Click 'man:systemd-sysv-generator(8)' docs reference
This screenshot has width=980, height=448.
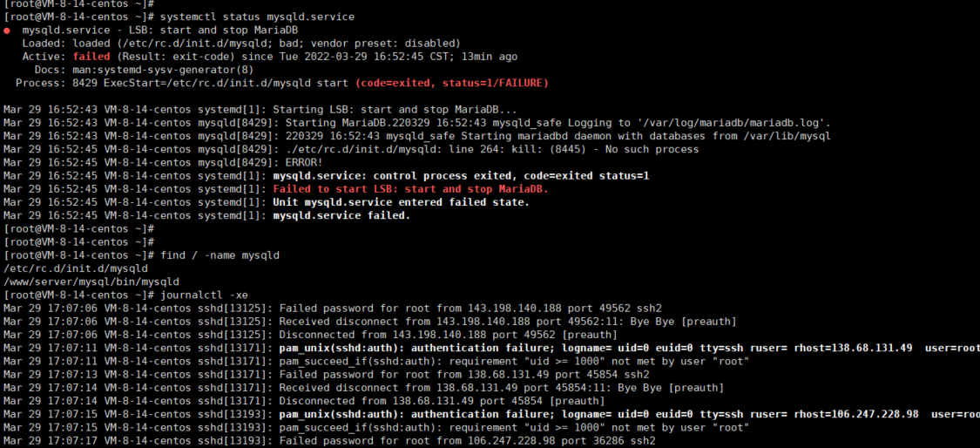coord(163,70)
